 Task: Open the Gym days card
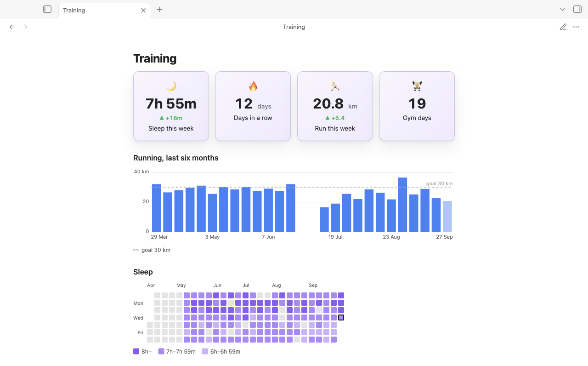pos(417,106)
